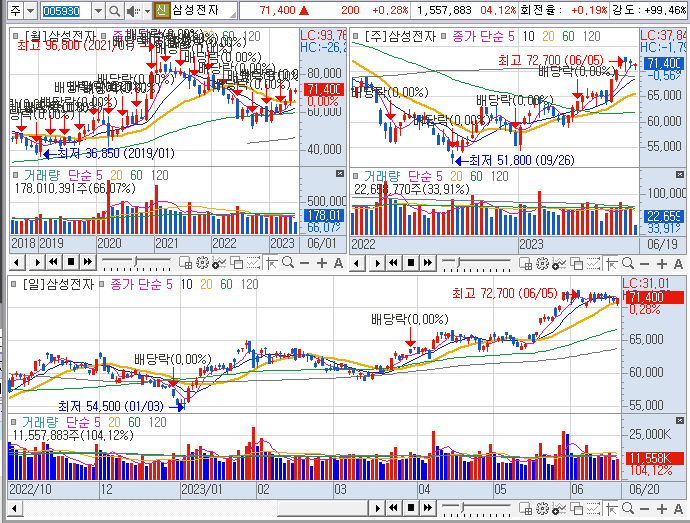Click the chart layout grid icon on monthly toolbar
Screen dimensions: 690x523
(x=185, y=263)
